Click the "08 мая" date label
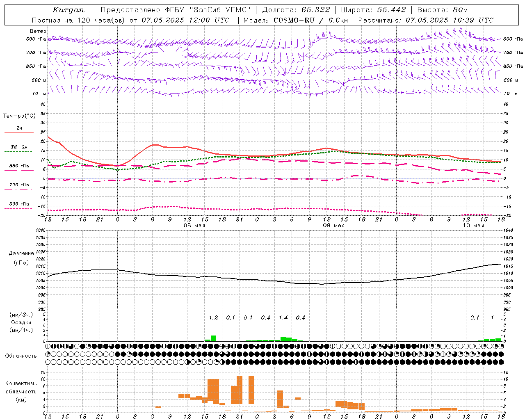 194,226
